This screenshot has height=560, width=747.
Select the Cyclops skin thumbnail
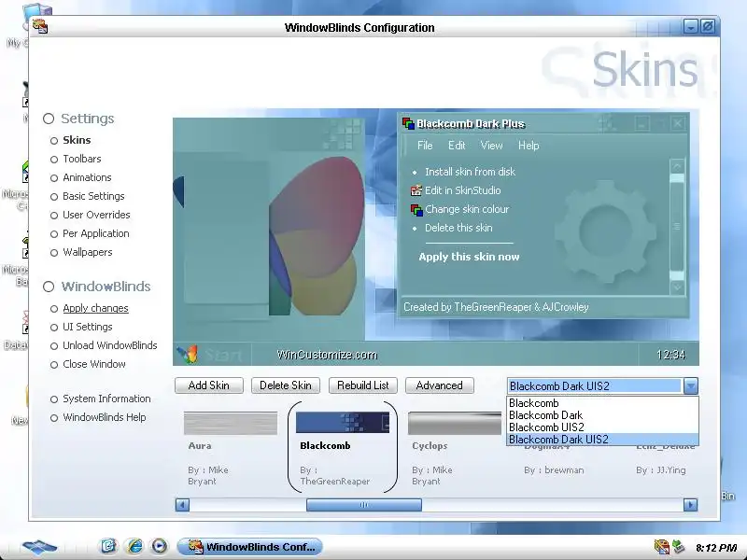point(455,423)
